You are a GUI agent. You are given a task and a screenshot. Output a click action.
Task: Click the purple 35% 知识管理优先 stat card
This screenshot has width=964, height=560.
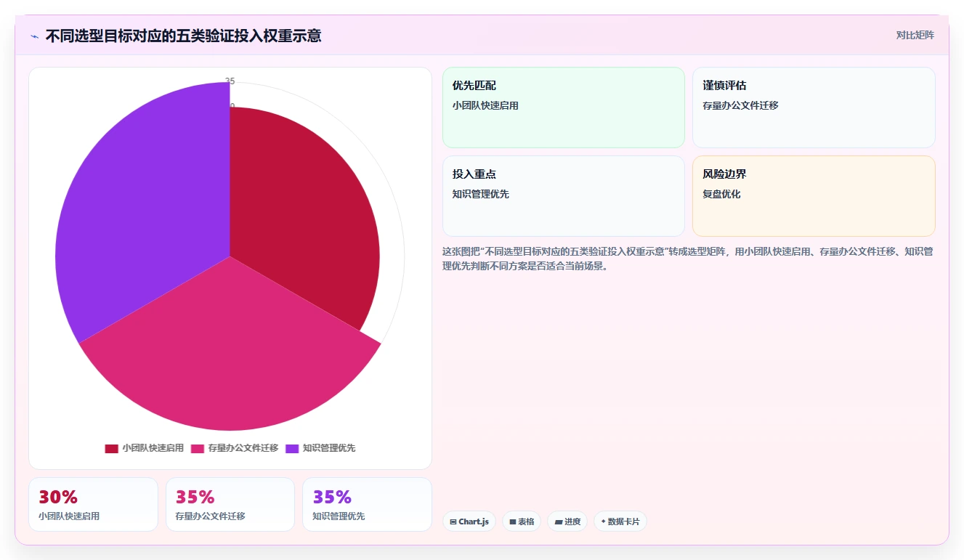point(367,504)
